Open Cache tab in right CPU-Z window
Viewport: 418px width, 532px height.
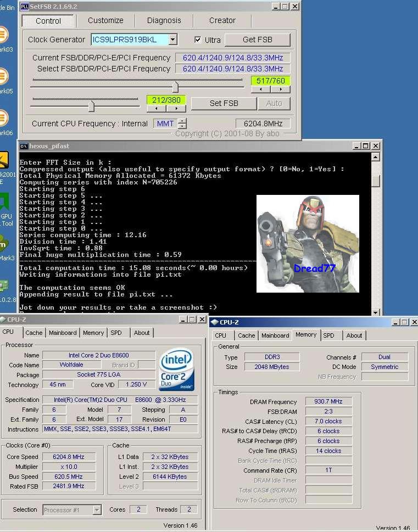click(x=247, y=335)
